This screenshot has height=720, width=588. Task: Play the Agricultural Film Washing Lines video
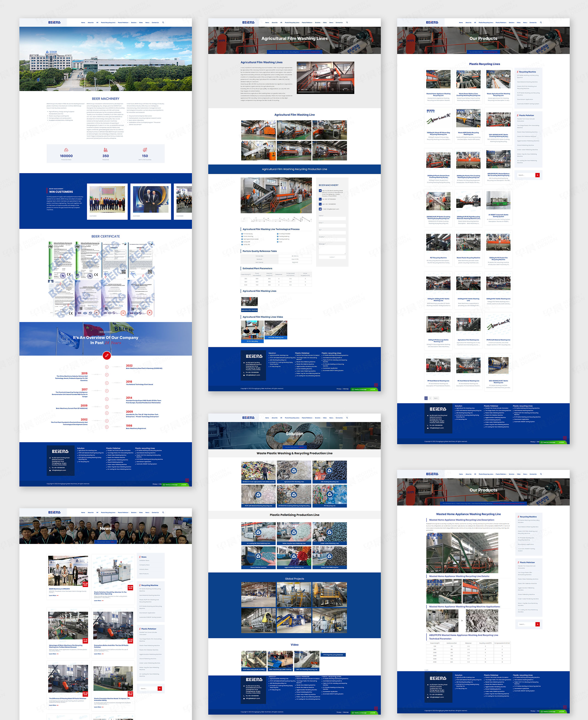point(299,90)
